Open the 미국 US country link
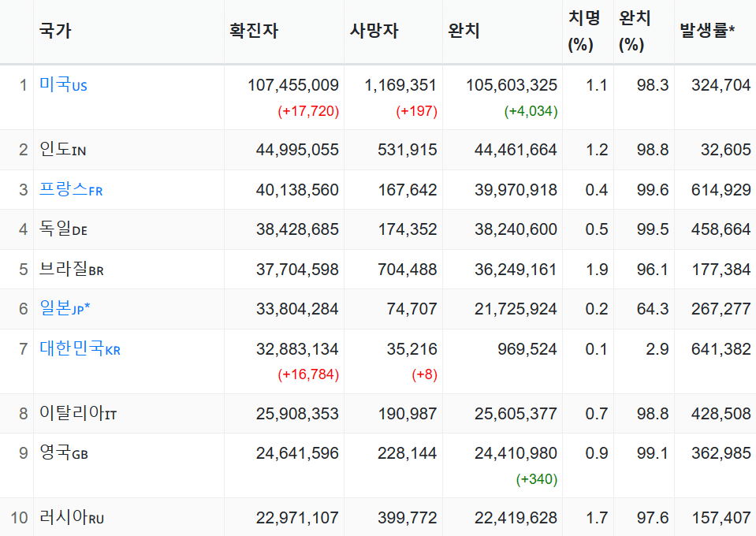 point(63,85)
